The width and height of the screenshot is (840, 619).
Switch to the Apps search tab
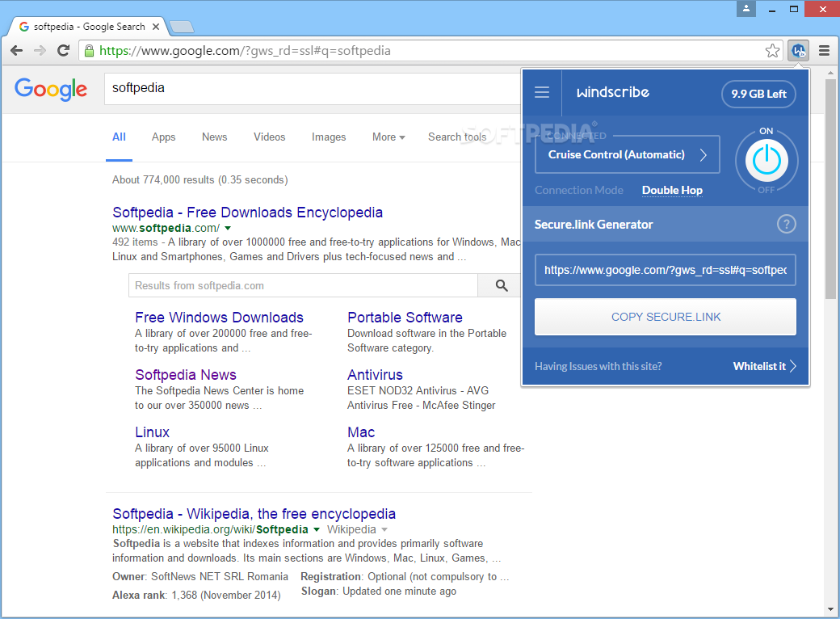(x=163, y=137)
